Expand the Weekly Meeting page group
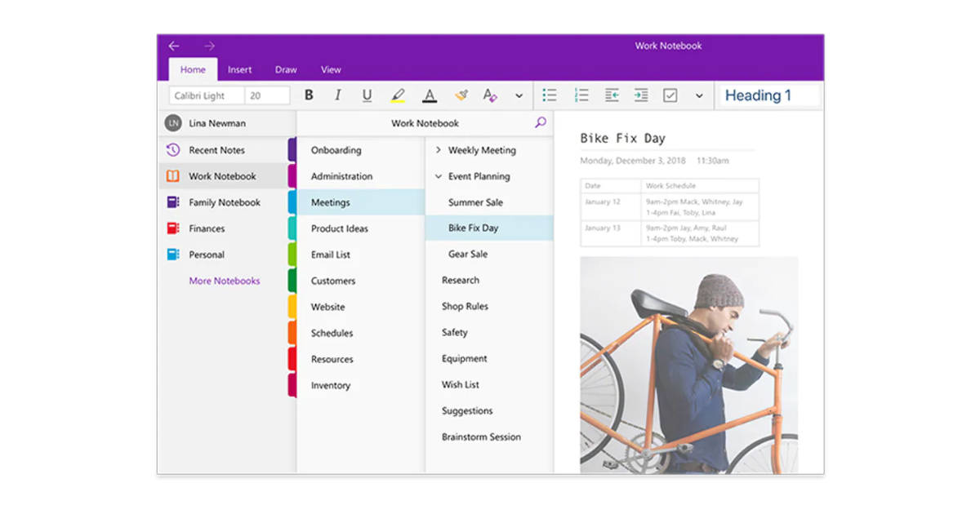This screenshot has height=514, width=980. point(439,150)
